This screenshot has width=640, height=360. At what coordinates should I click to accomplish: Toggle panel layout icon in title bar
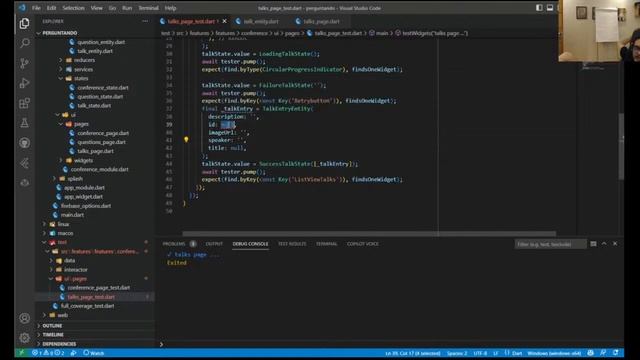[550, 8]
